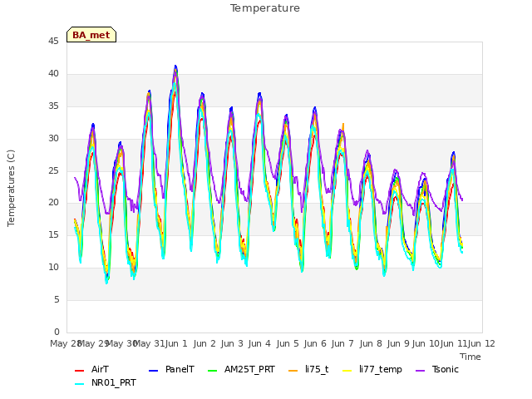Select the AM25T_PRT legend entry
Screen dimensions: 532x399
coord(241,369)
